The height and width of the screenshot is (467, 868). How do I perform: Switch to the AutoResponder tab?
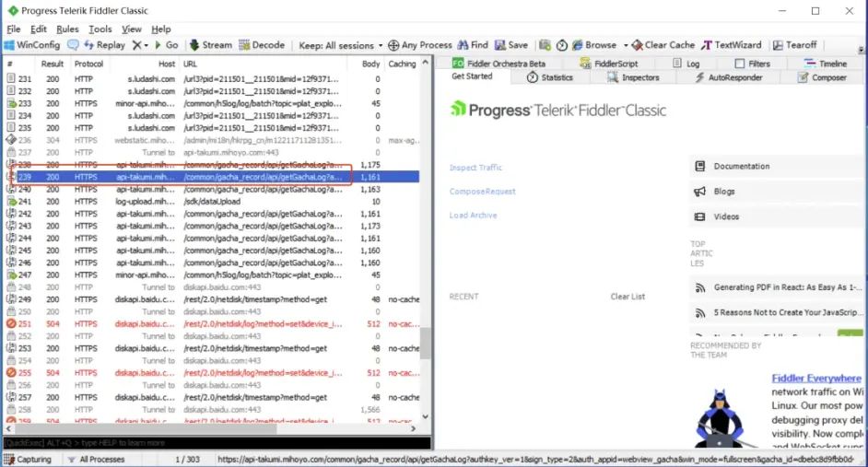click(x=729, y=77)
